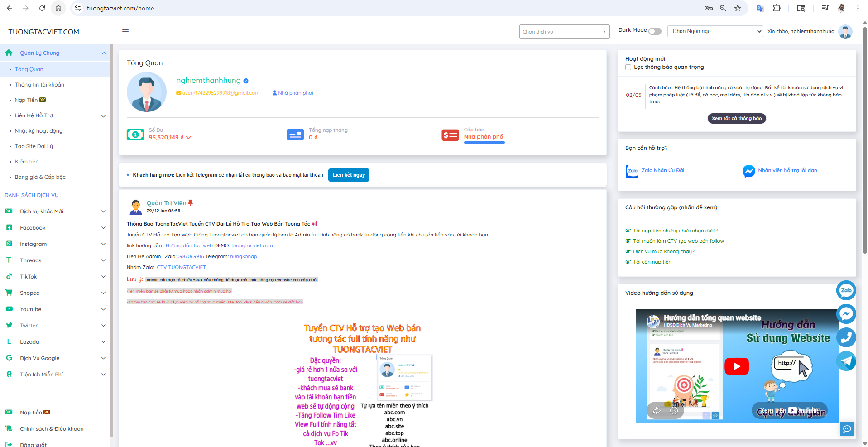The image size is (868, 447).
Task: Click the Threads sidebar icon
Action: [x=9, y=260]
